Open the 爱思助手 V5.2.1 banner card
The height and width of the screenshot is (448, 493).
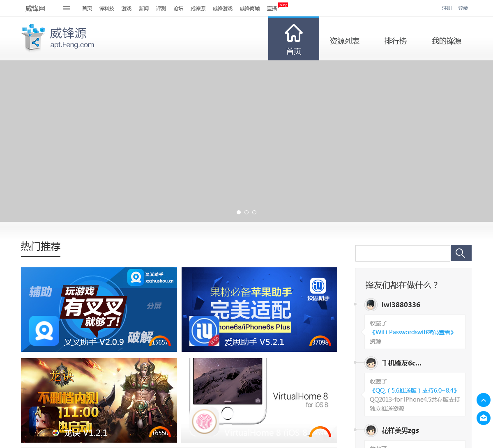[x=259, y=310]
